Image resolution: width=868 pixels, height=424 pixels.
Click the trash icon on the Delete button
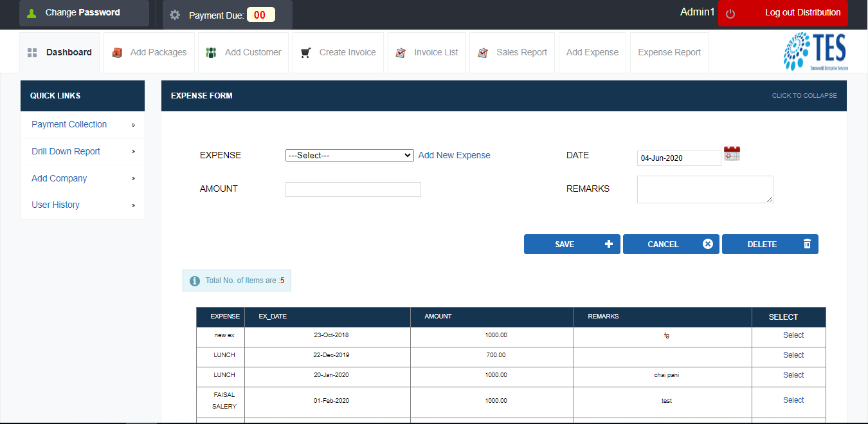(807, 244)
